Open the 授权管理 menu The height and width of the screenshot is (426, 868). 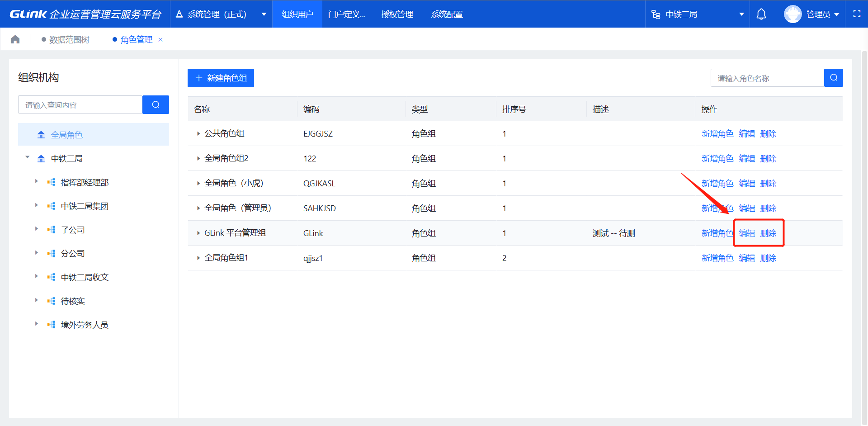pyautogui.click(x=397, y=14)
